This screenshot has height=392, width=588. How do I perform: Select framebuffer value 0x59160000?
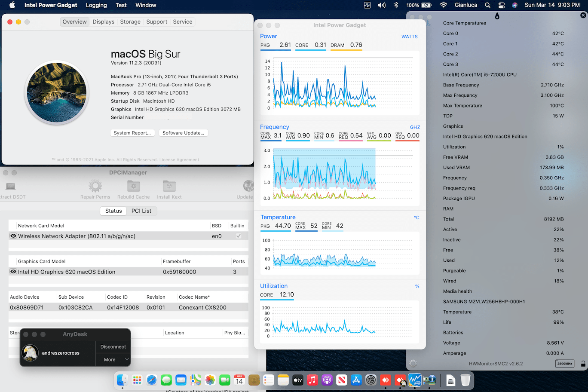pyautogui.click(x=179, y=272)
